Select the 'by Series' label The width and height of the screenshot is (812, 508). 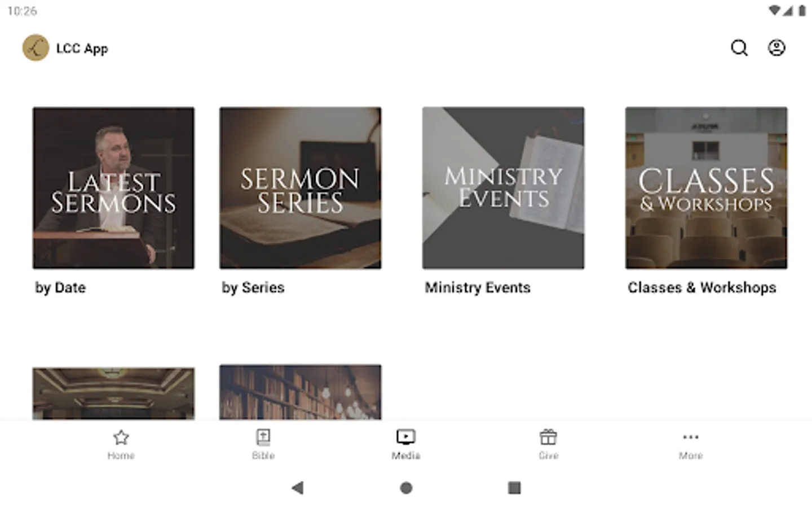point(253,288)
